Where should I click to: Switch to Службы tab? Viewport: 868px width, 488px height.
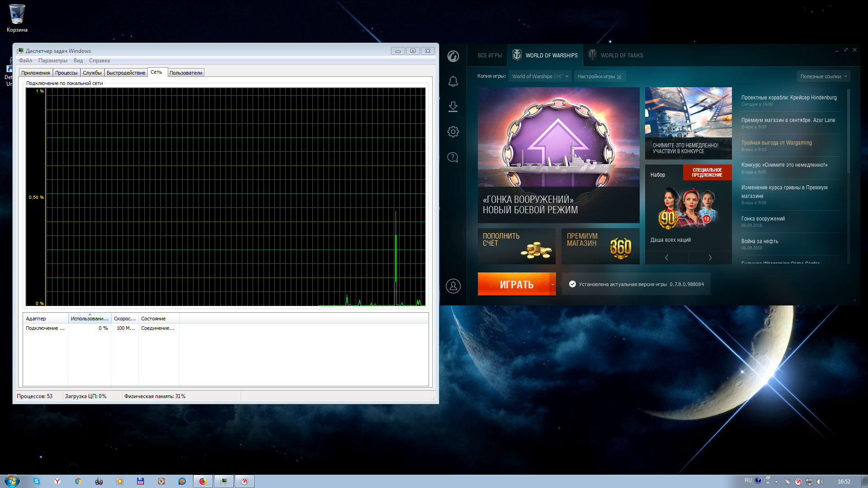coord(92,73)
